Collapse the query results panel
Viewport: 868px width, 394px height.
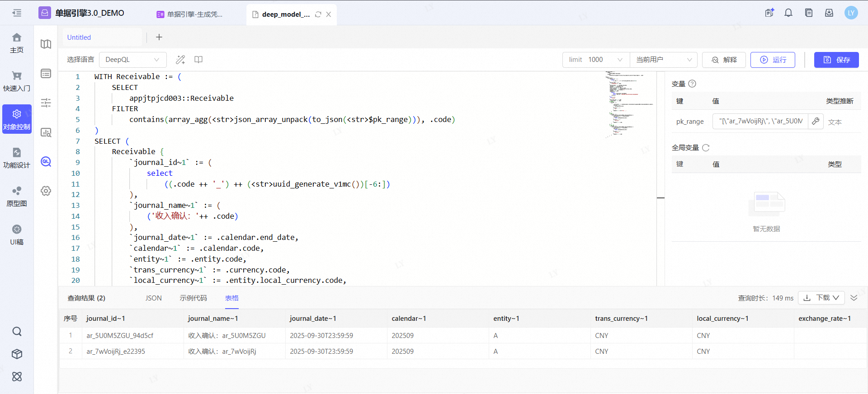pos(854,298)
